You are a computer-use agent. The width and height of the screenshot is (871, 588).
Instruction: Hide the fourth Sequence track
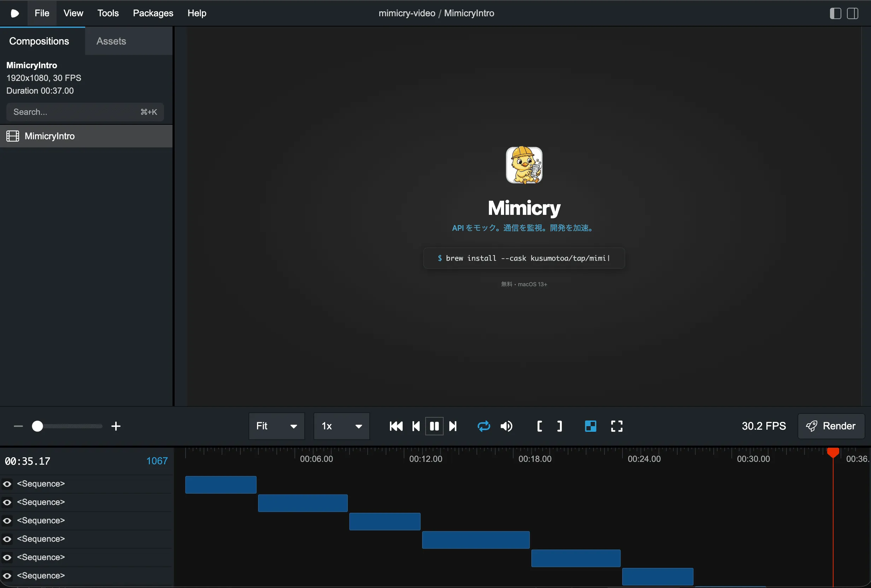[7, 539]
